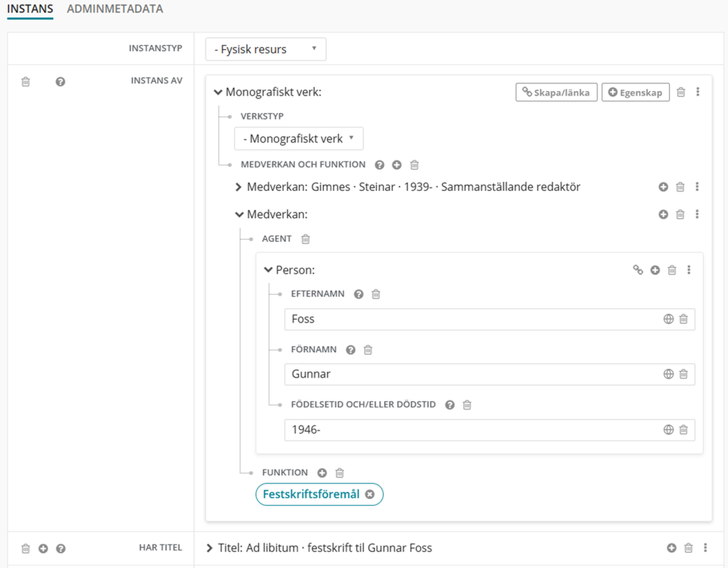Add property to Gimnes Steinar Medverkan

[663, 187]
